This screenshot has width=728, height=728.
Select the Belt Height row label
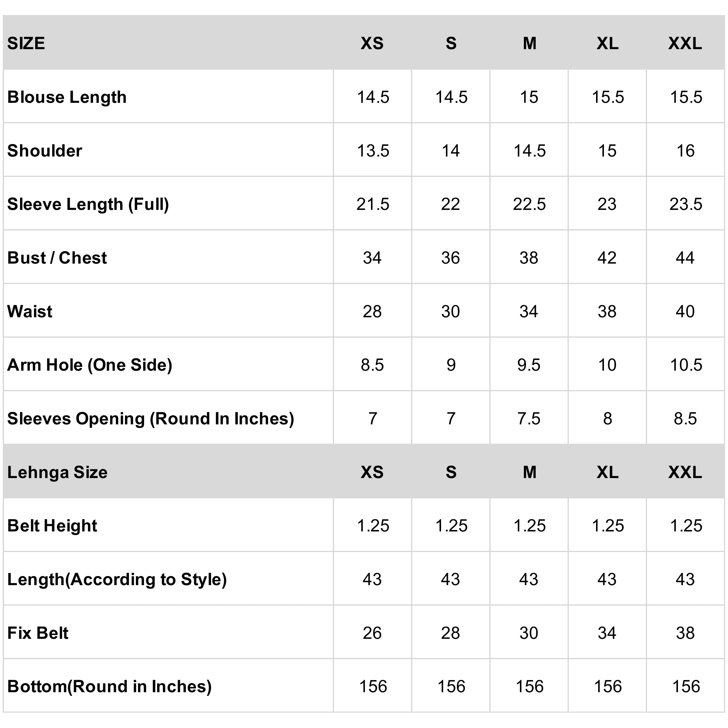point(52,526)
